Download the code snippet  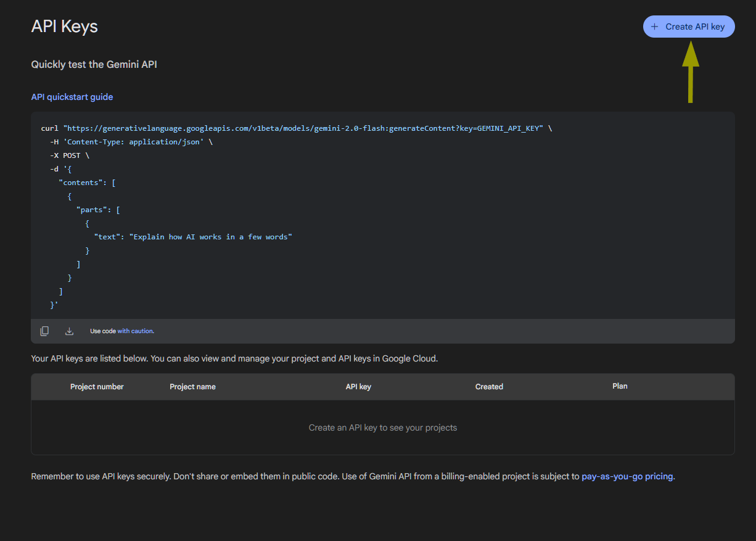click(x=69, y=331)
